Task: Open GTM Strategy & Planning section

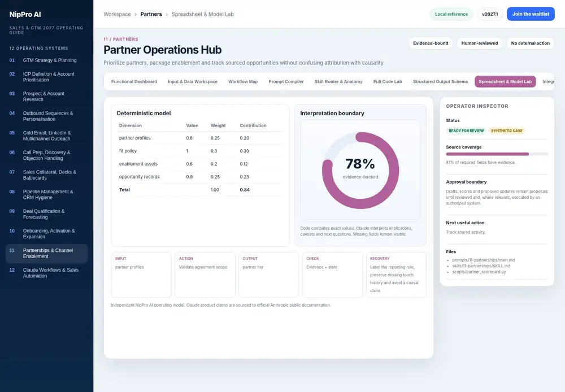Action: coord(46,60)
